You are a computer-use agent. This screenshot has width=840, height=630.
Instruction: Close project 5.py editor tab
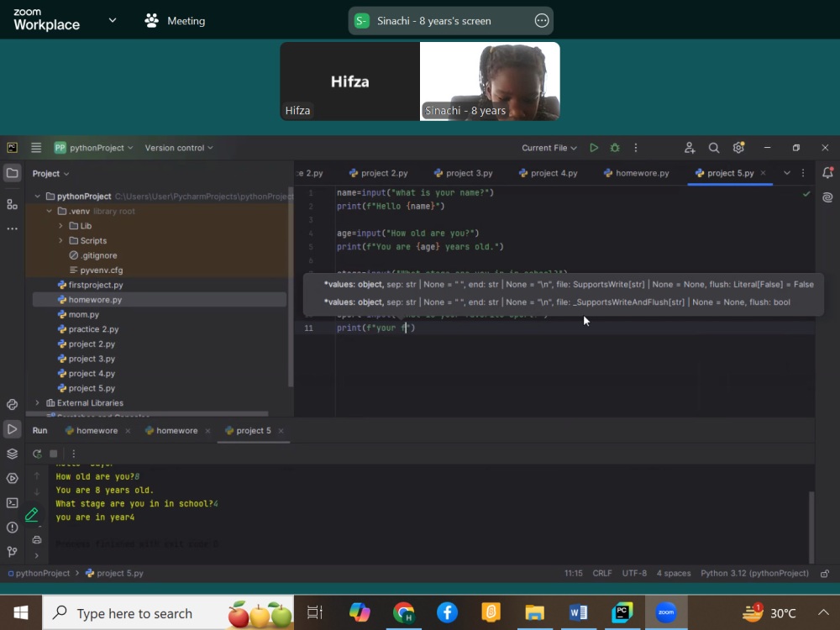(x=763, y=172)
